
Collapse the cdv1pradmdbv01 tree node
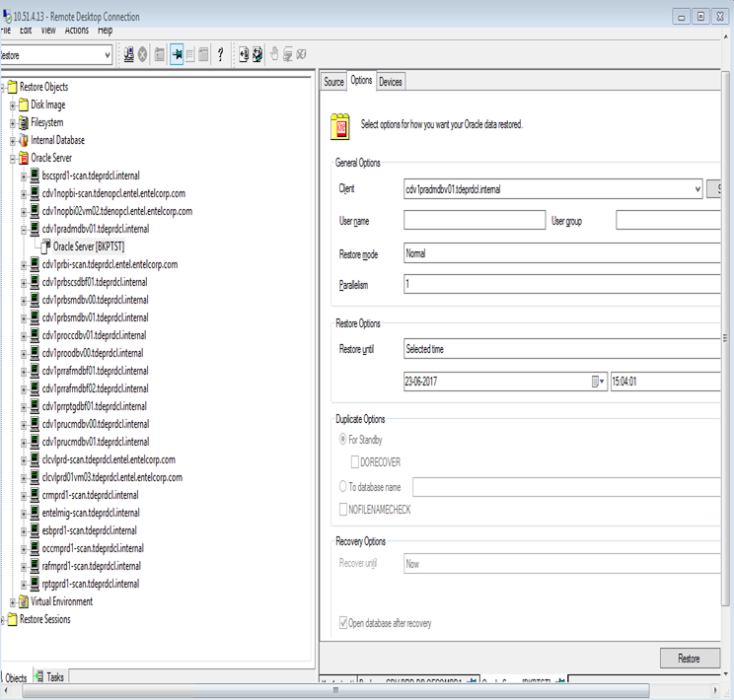pyautogui.click(x=24, y=230)
